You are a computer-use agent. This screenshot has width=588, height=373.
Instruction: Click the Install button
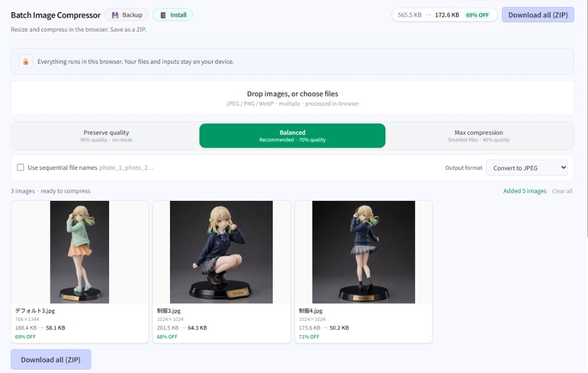[x=172, y=15]
